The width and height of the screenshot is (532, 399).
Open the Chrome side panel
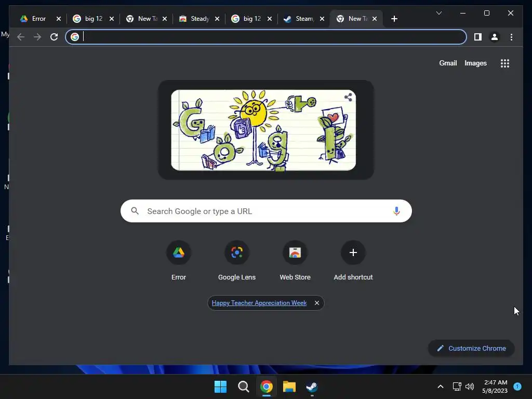[478, 37]
